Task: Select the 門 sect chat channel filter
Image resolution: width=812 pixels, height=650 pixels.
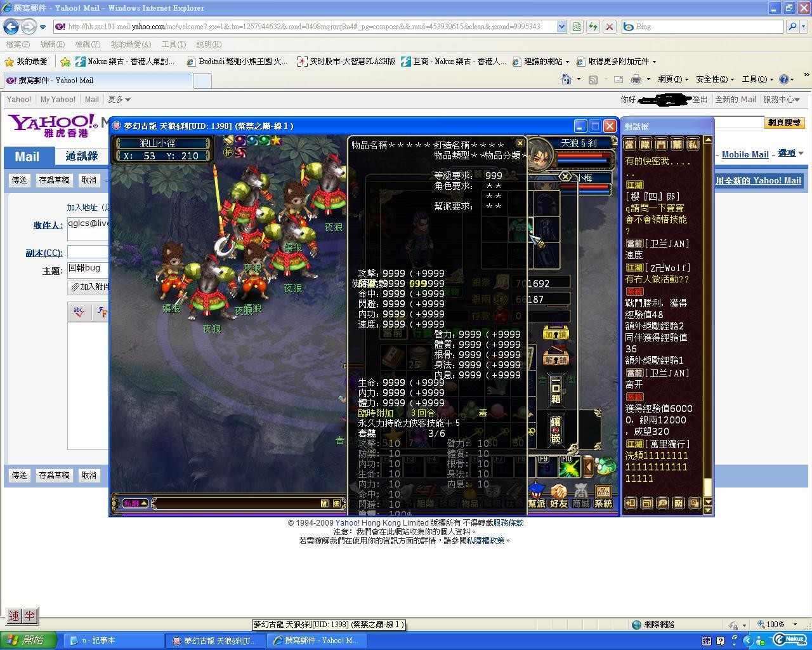Action: point(661,145)
